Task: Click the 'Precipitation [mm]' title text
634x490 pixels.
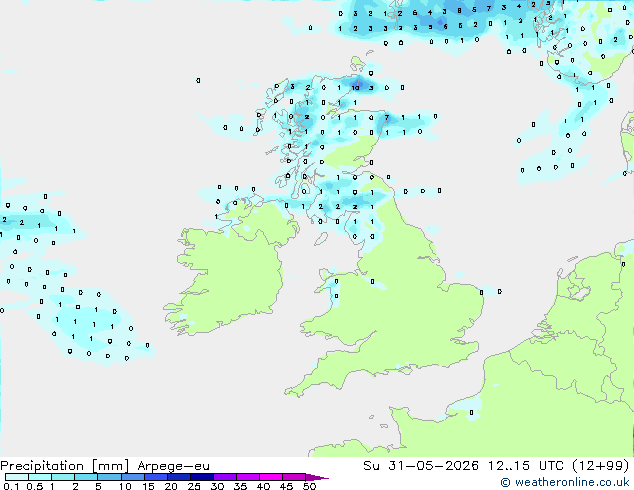Action: tap(64, 466)
